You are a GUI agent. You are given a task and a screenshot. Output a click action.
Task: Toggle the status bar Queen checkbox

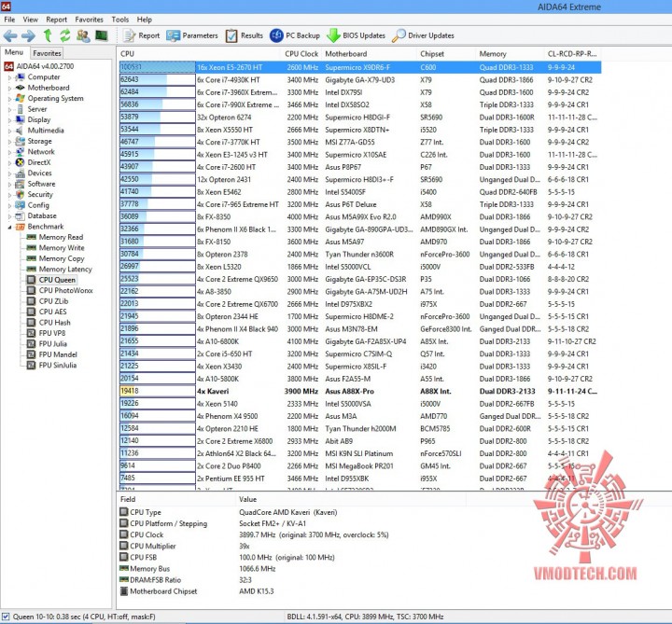6,617
